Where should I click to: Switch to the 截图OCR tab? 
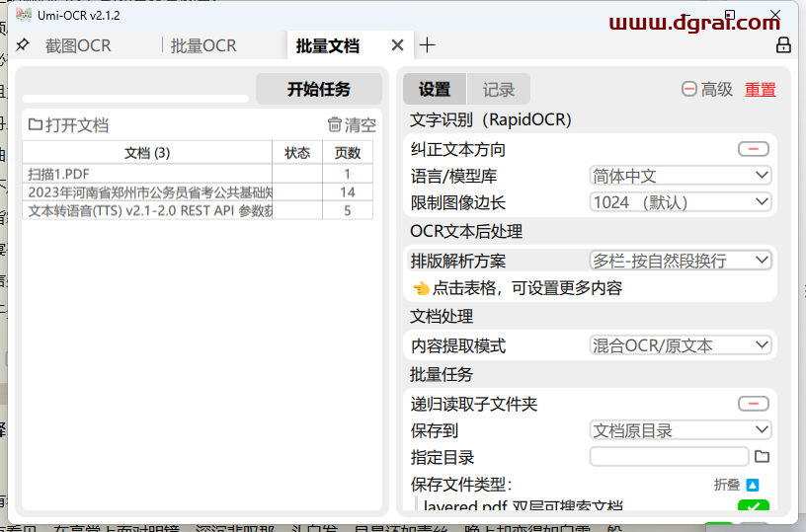(x=78, y=45)
